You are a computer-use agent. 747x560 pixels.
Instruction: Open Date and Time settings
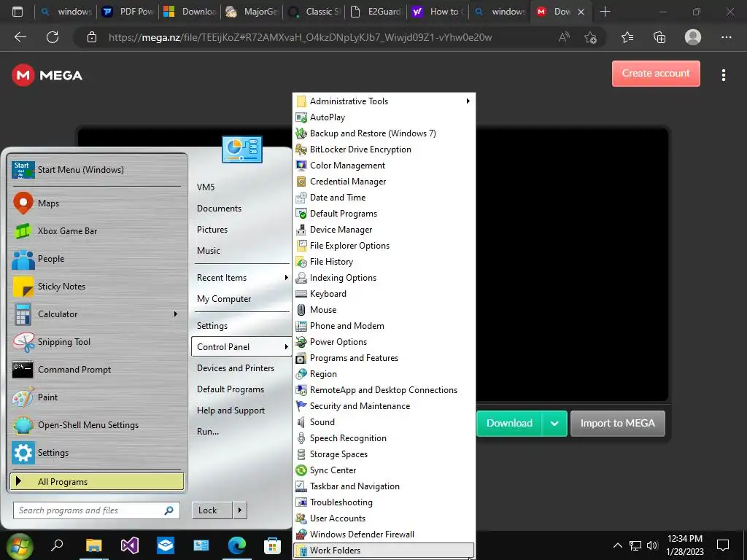click(384, 198)
